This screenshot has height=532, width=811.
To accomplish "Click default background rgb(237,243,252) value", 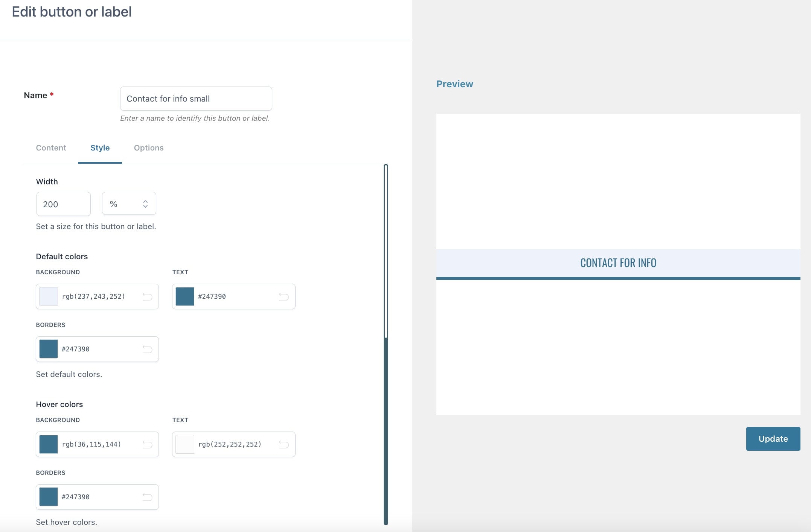I will (x=93, y=296).
